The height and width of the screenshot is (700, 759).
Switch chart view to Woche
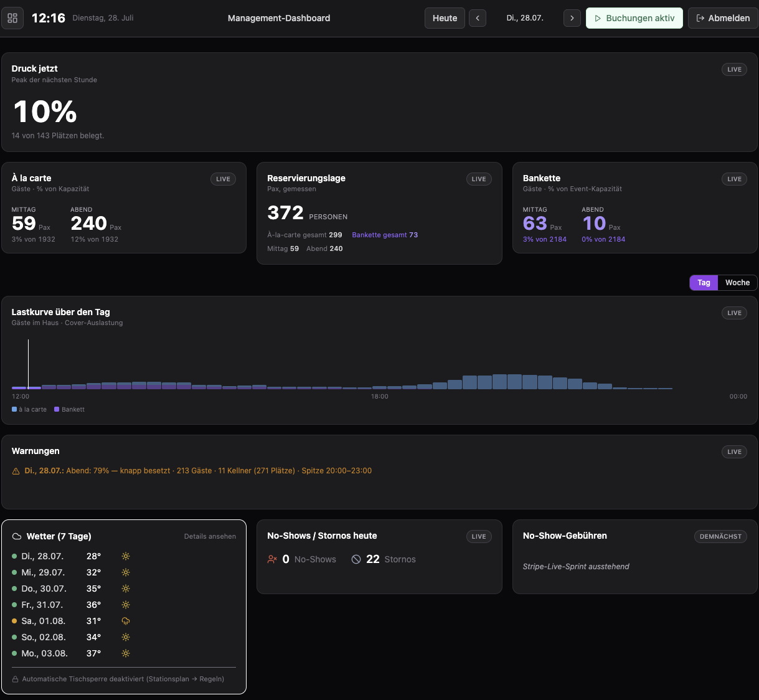click(x=737, y=283)
